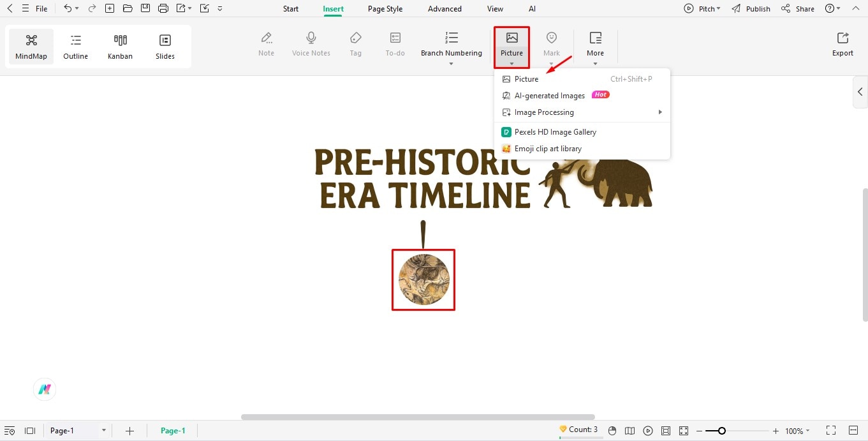Open Branch Numbering options
868x441 pixels.
(x=451, y=47)
